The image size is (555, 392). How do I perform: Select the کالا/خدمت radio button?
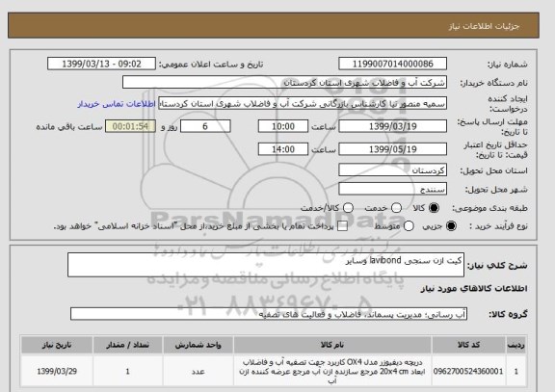coord(348,208)
